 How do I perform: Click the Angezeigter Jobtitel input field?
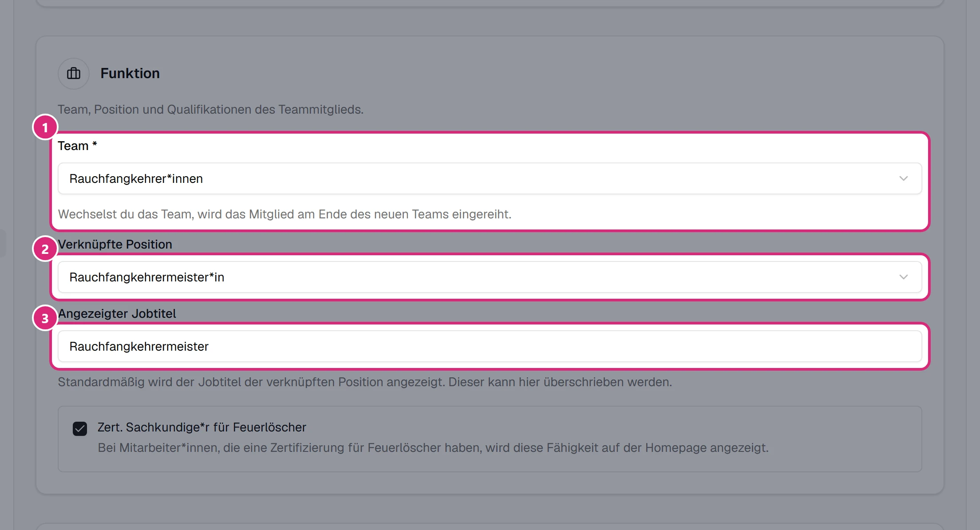[490, 346]
